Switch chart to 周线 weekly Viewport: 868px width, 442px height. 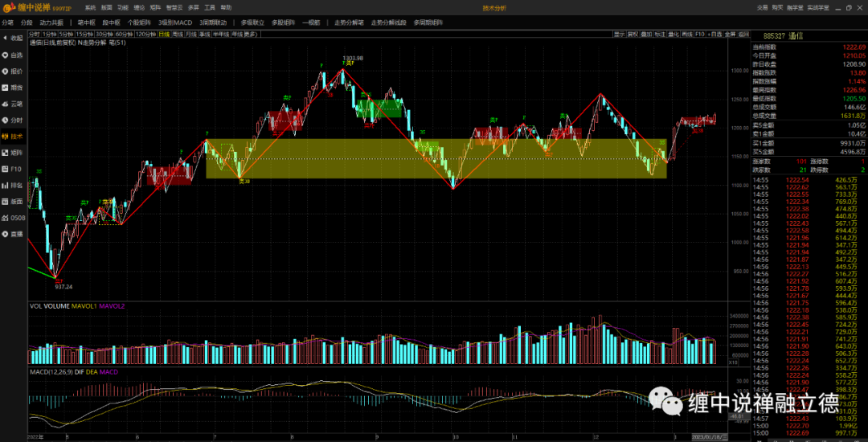coord(178,35)
